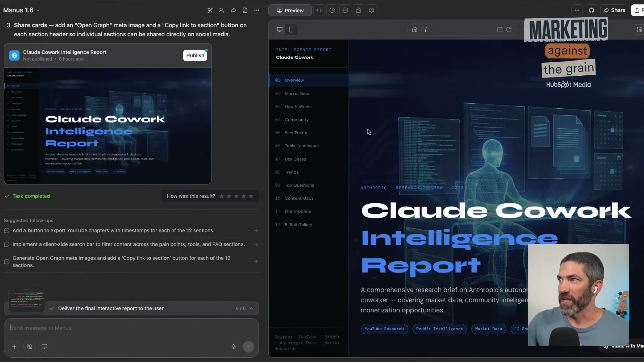
Task: Select 09 Top Questions section
Action: [x=309, y=185]
